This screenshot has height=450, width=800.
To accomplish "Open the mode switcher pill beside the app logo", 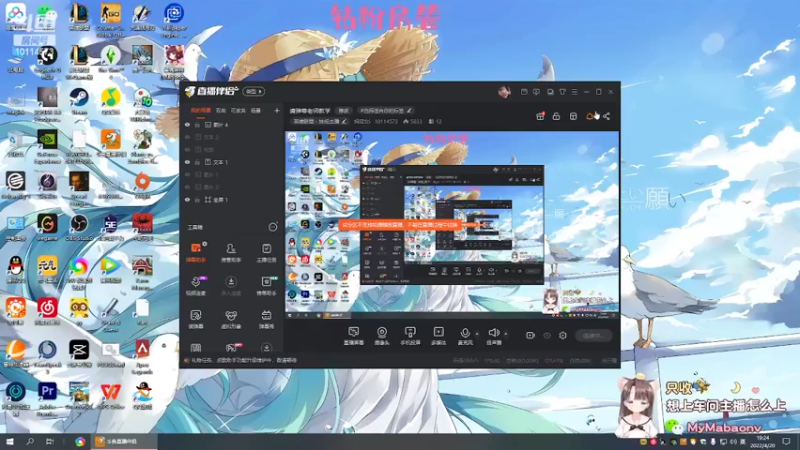I will click(x=254, y=91).
